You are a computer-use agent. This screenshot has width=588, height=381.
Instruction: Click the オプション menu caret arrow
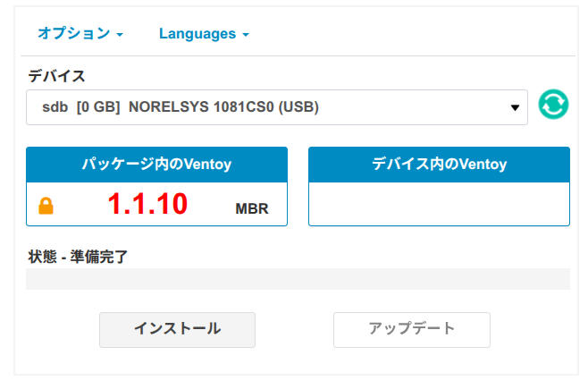click(x=120, y=35)
